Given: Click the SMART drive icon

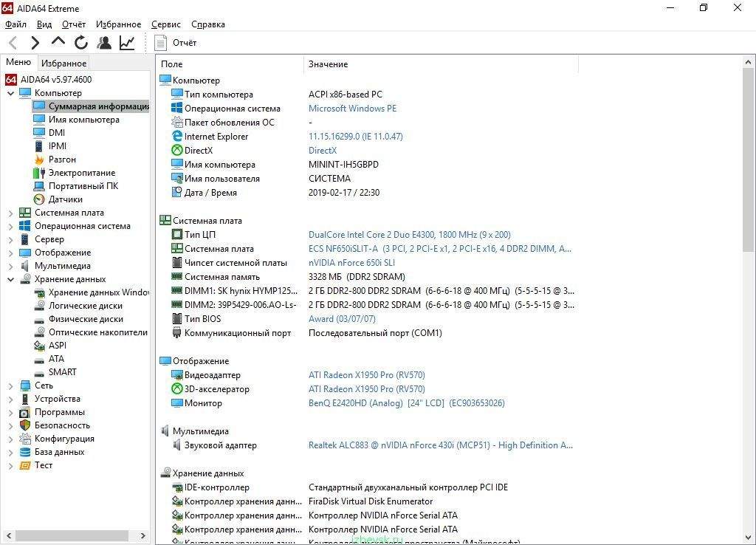Looking at the screenshot, I should (x=39, y=372).
